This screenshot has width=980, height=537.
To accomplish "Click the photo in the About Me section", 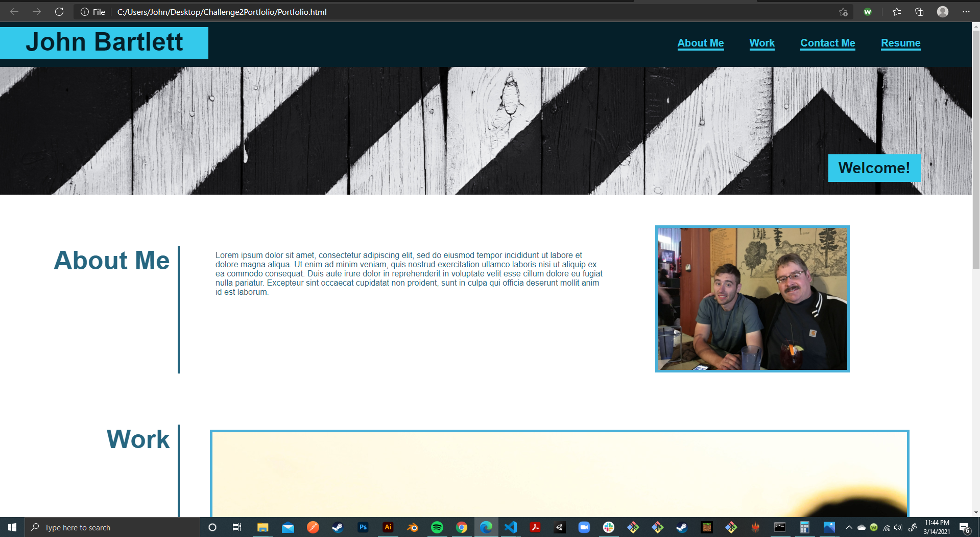I will pos(752,298).
